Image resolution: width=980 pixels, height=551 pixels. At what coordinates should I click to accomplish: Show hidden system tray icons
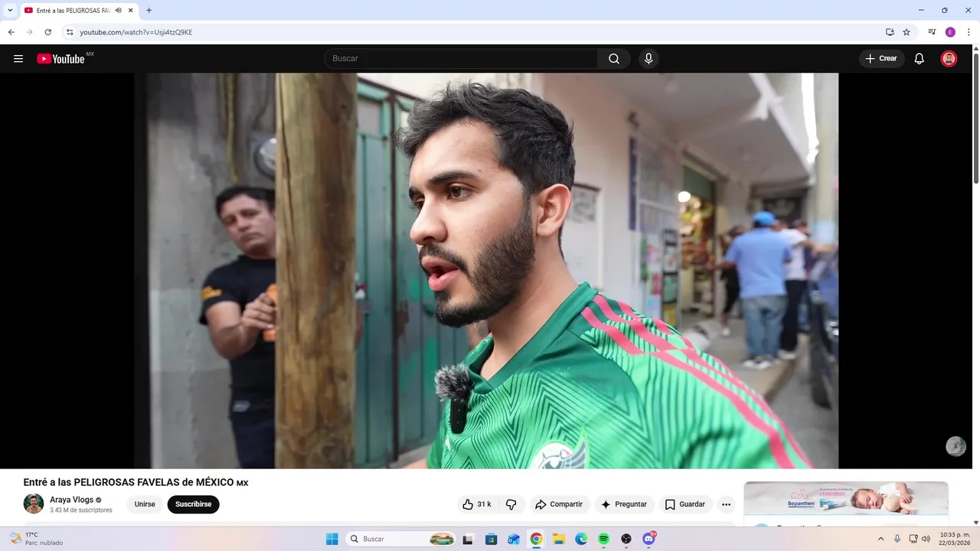tap(880, 539)
